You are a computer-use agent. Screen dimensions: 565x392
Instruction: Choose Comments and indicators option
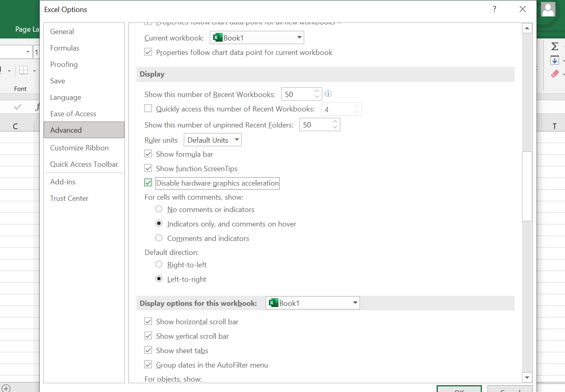(159, 238)
